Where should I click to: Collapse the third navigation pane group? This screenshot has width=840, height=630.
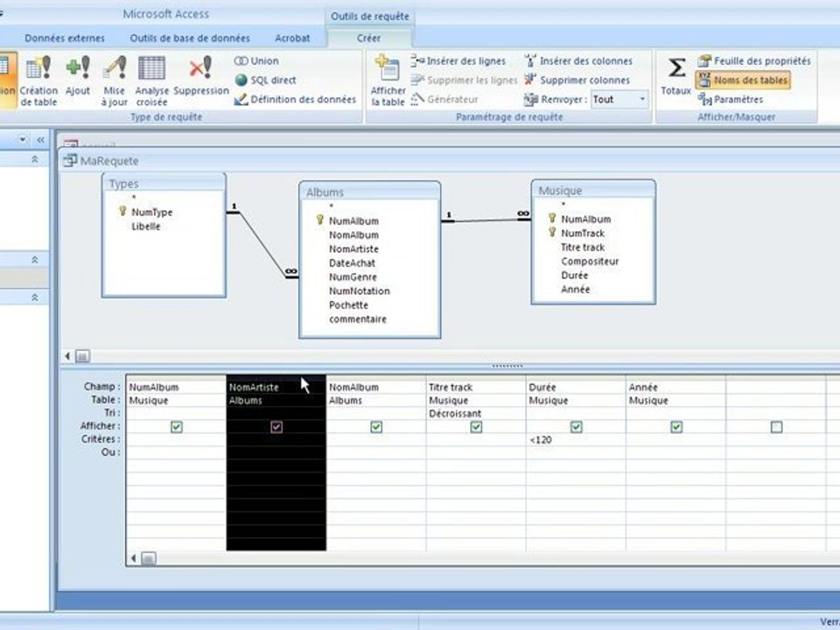[35, 297]
